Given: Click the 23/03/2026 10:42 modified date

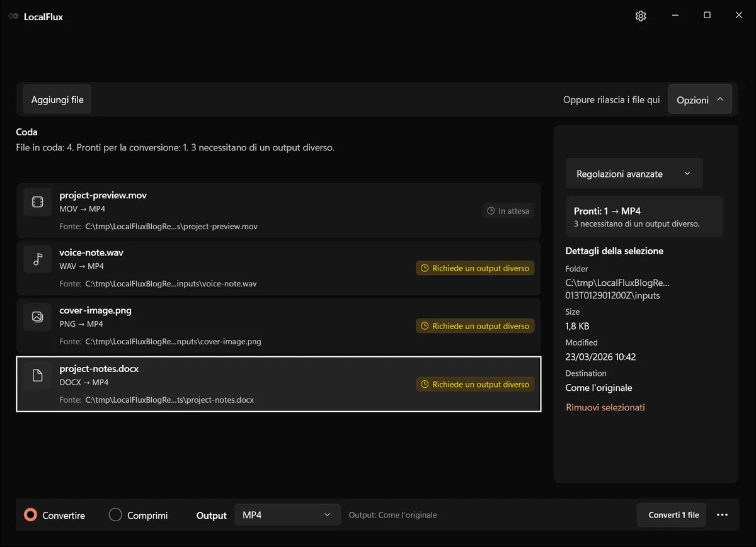Looking at the screenshot, I should [x=600, y=357].
